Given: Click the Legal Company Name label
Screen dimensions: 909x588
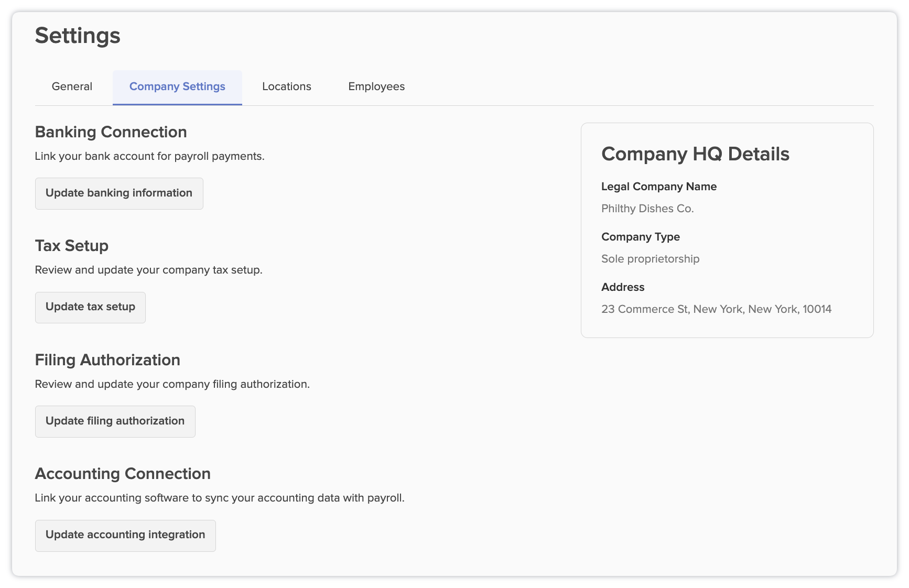Looking at the screenshot, I should tap(659, 187).
